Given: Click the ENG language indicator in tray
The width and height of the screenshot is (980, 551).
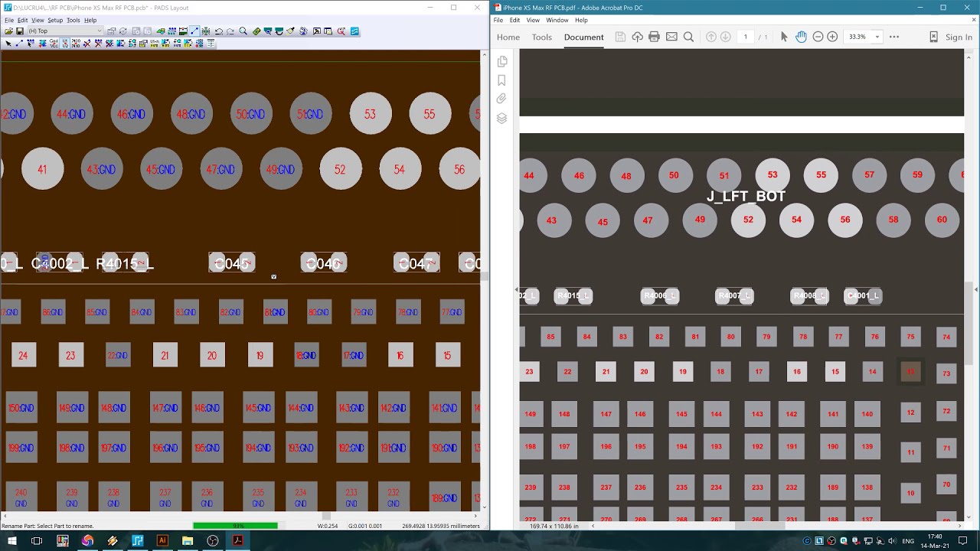Looking at the screenshot, I should coord(909,540).
